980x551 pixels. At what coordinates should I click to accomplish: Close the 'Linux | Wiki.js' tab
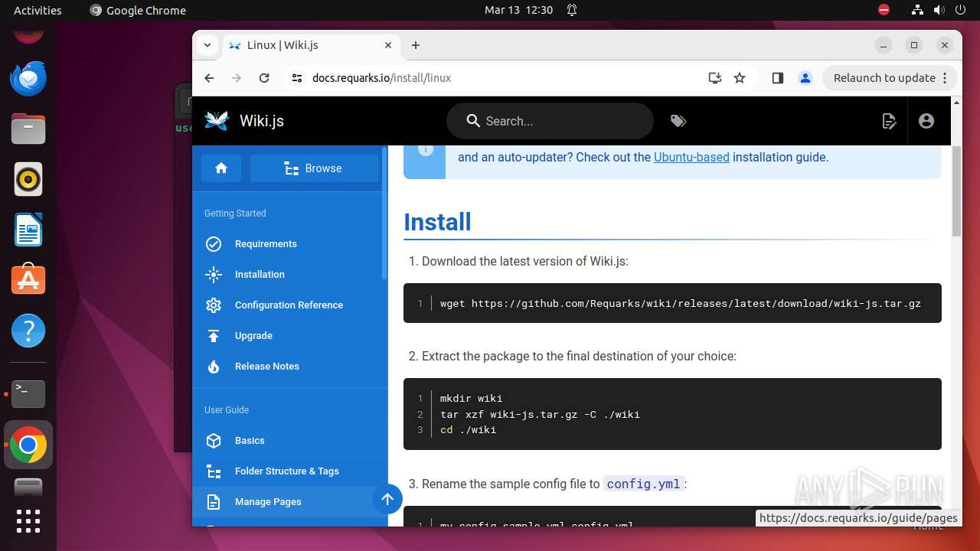tap(388, 45)
